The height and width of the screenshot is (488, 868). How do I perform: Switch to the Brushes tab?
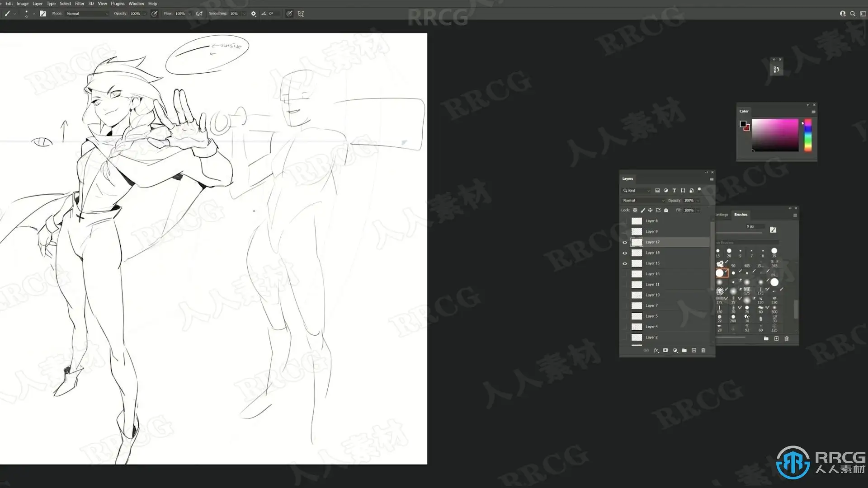(741, 215)
